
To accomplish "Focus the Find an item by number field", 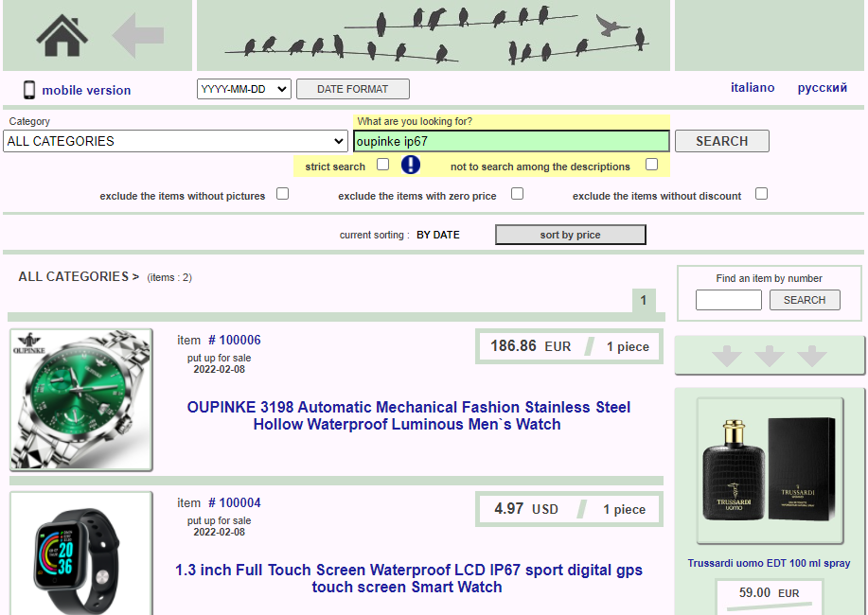I will pyautogui.click(x=729, y=300).
